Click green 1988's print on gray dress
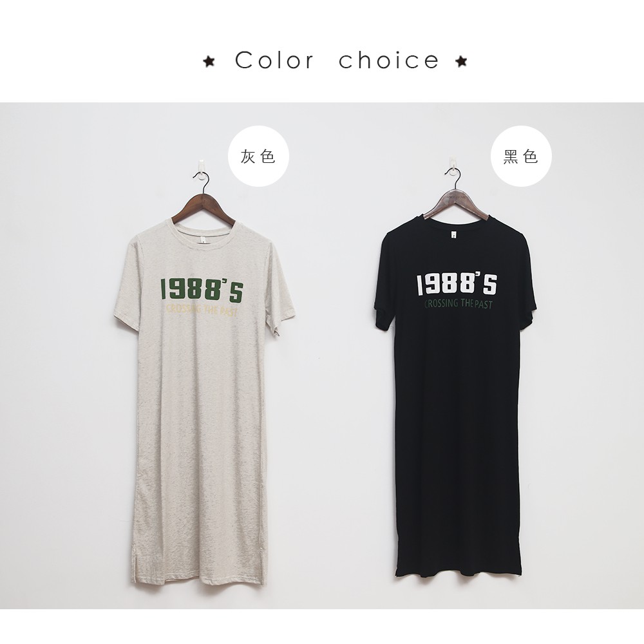 (x=201, y=290)
